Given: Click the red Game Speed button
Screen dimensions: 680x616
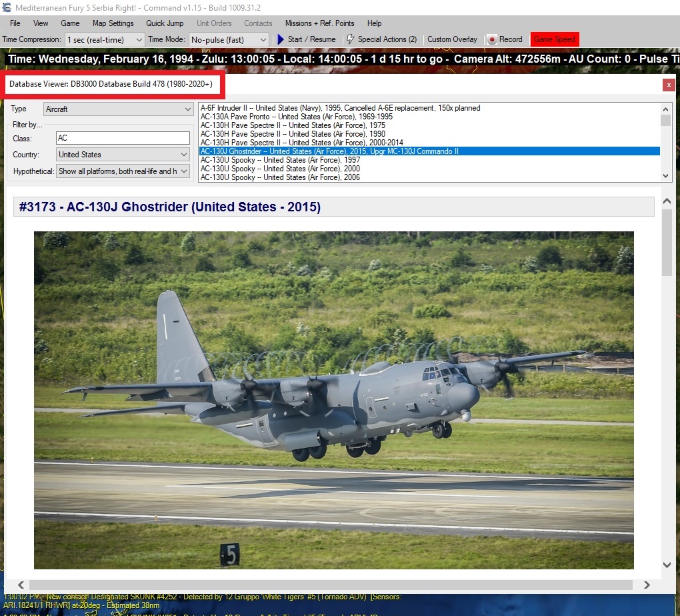Looking at the screenshot, I should 554,39.
